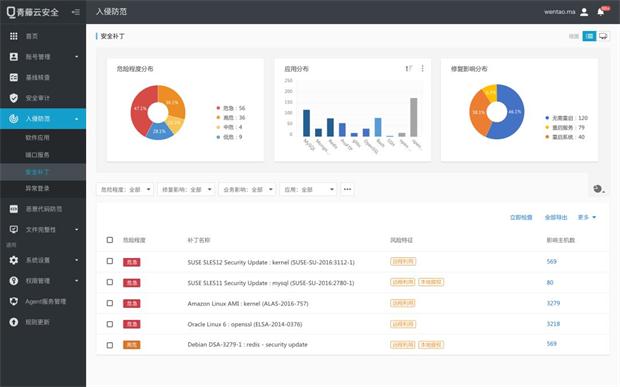Toggle the pie chart icon beside filters

[598, 189]
